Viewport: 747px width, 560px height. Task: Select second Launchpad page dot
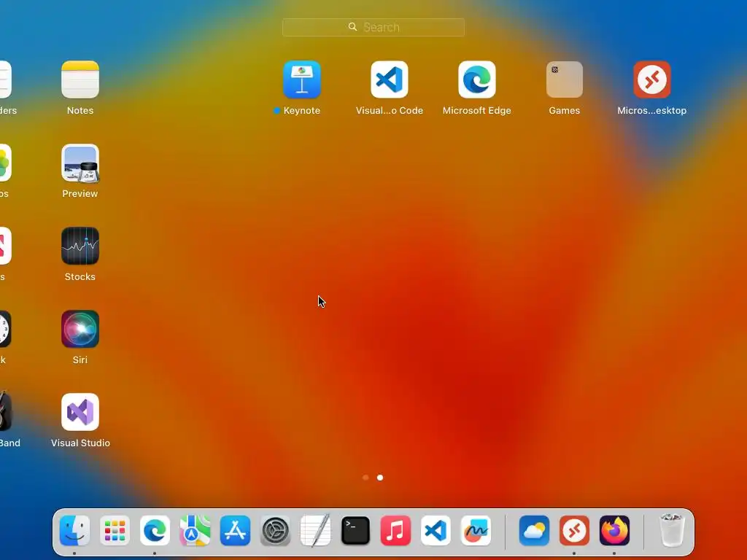(x=380, y=477)
